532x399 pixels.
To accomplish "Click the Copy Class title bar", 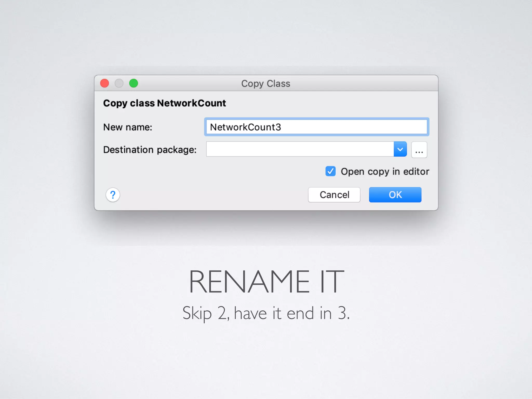I will click(265, 84).
